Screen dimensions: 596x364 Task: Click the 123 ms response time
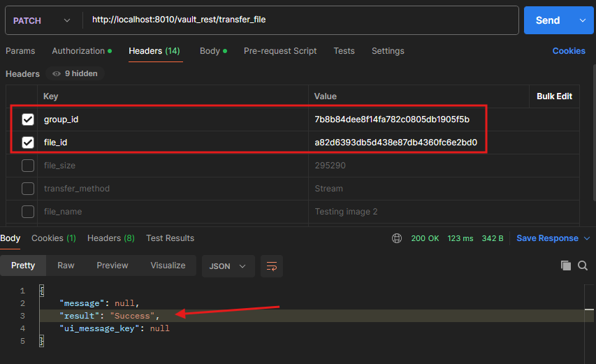click(x=460, y=238)
